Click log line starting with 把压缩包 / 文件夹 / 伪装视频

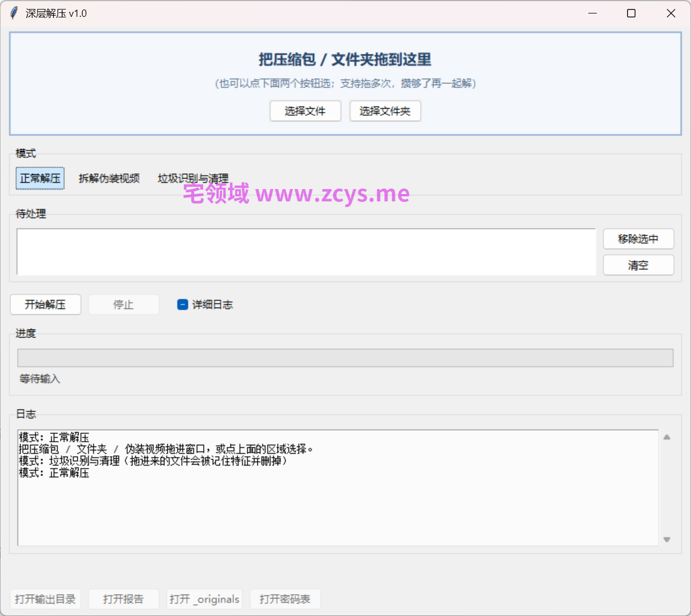166,449
